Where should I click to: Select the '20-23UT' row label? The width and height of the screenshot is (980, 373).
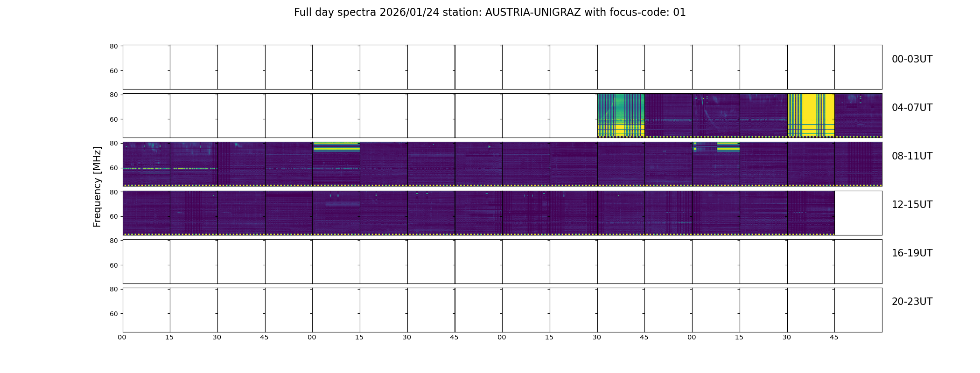[912, 302]
